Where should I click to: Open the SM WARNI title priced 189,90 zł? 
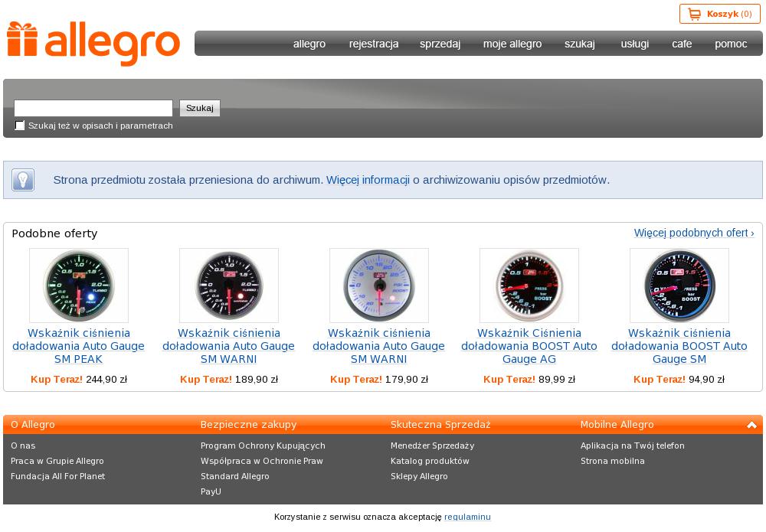[228, 346]
